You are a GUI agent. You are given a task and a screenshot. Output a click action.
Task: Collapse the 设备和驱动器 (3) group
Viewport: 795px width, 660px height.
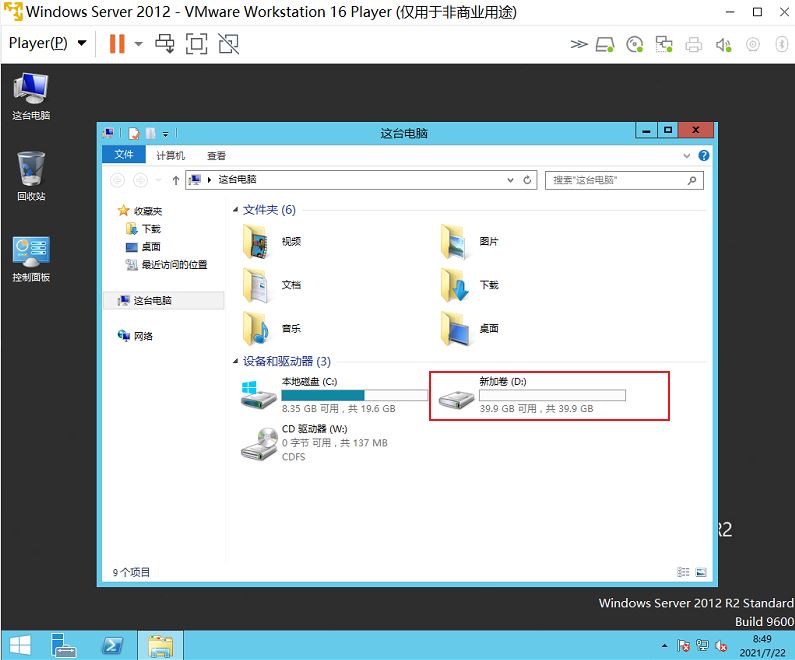(x=235, y=361)
